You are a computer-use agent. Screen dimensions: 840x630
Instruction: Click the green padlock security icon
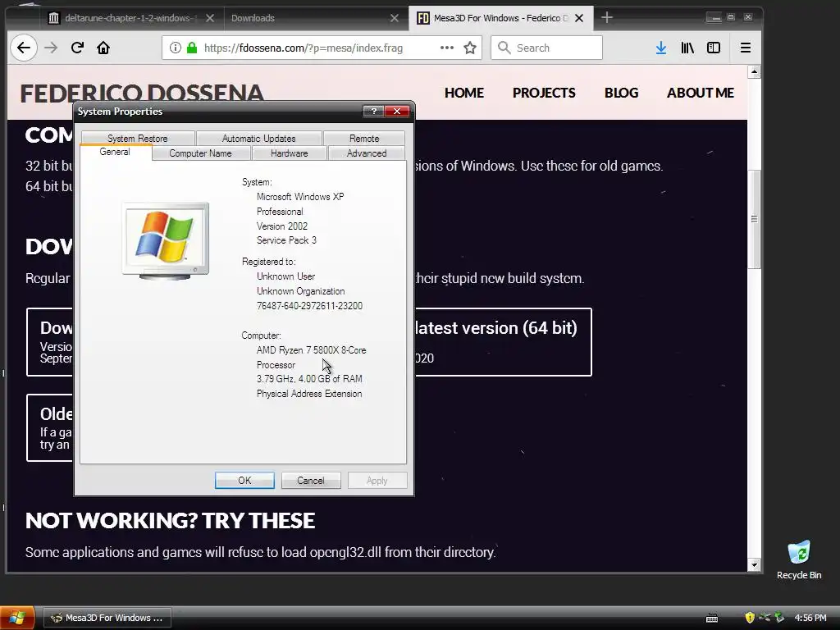(x=192, y=48)
